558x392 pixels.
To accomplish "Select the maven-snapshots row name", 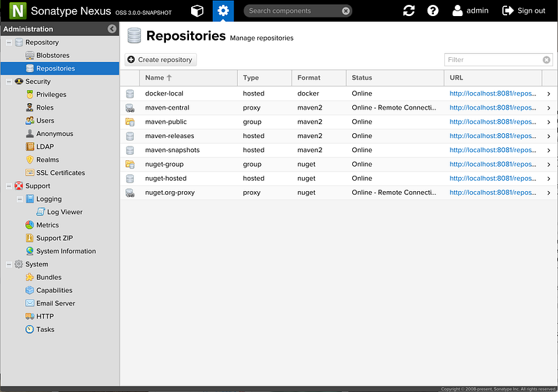I will pyautogui.click(x=172, y=150).
